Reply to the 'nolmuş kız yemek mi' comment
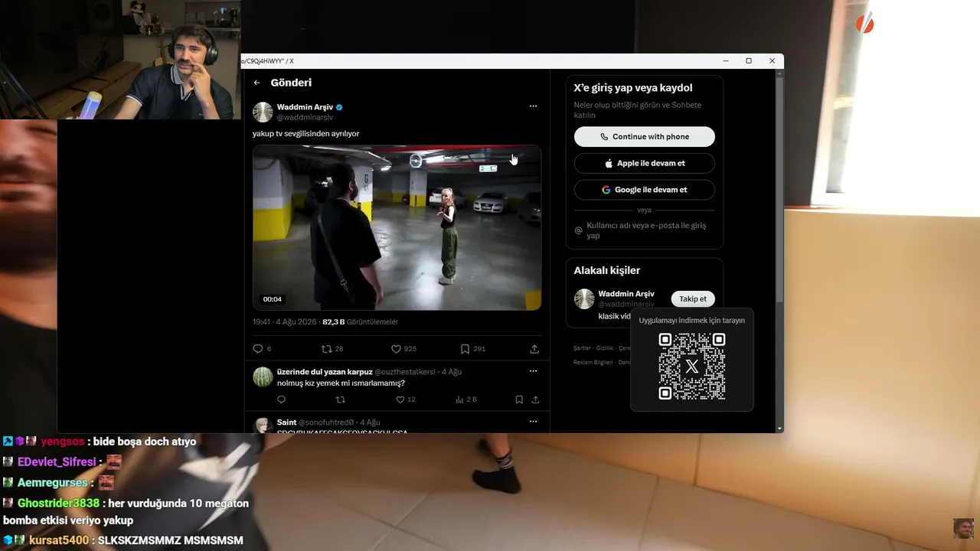980x551 pixels. [281, 399]
